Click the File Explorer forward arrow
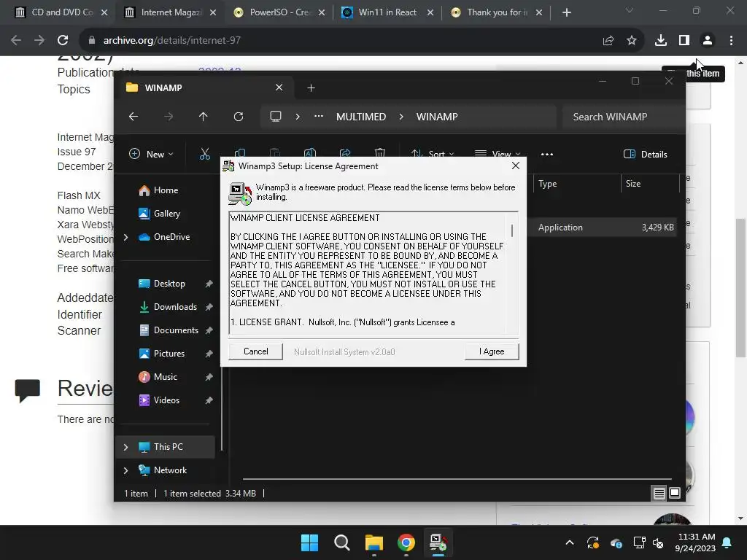This screenshot has height=560, width=747. 169,117
